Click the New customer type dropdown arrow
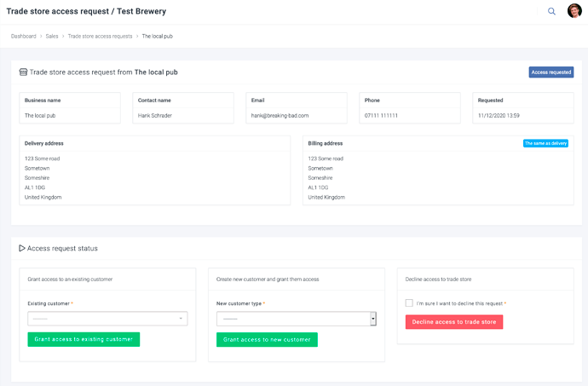588x386 pixels. click(372, 319)
